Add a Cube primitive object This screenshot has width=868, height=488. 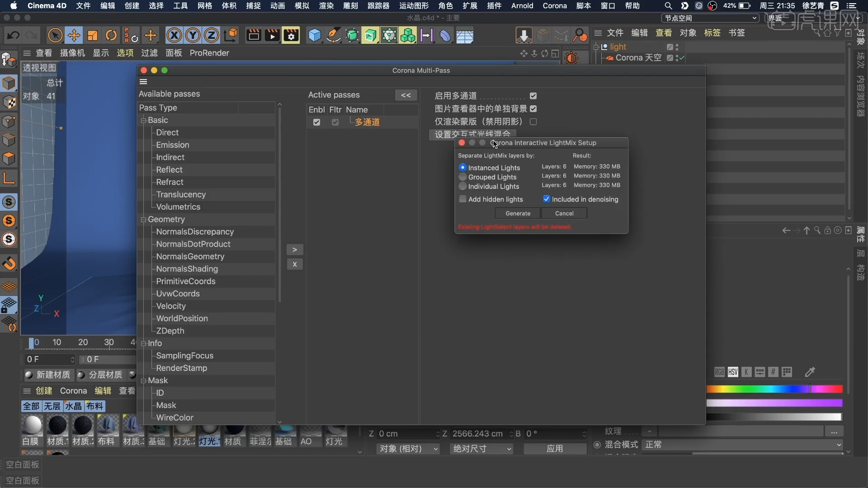(314, 35)
